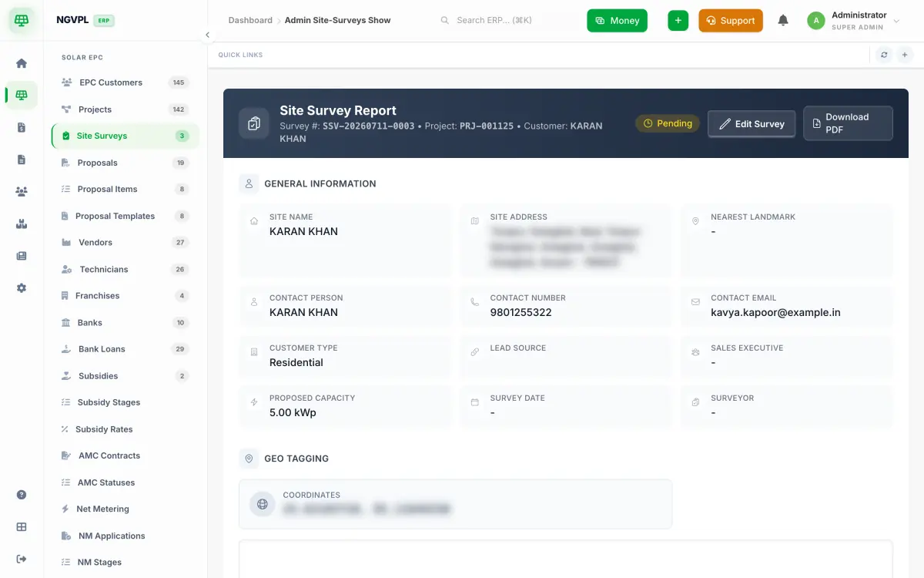
Task: Click the contact number 9801255322
Action: [521, 312]
